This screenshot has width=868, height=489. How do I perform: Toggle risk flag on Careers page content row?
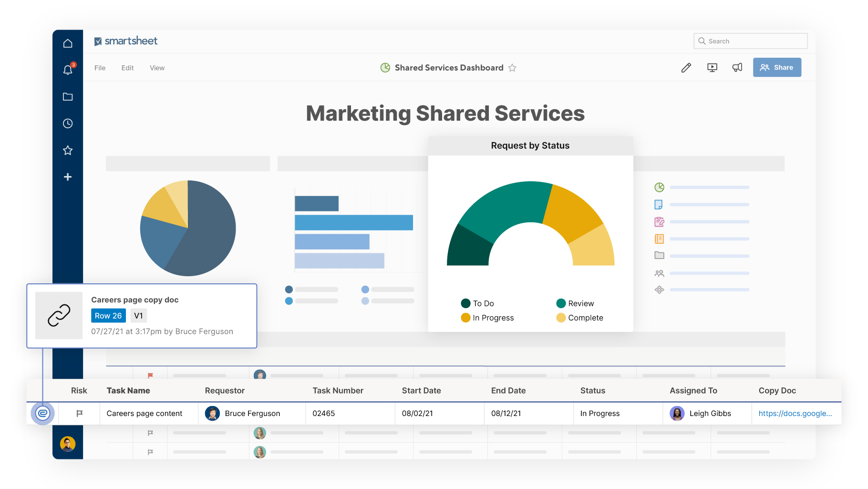point(80,413)
